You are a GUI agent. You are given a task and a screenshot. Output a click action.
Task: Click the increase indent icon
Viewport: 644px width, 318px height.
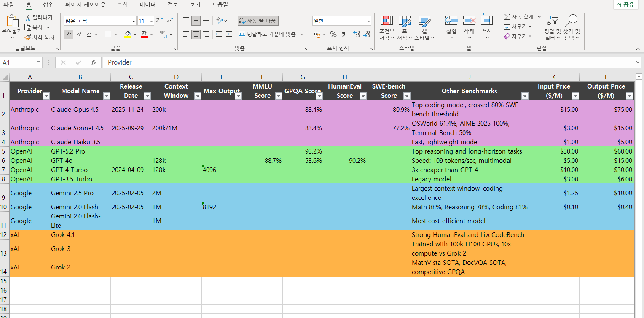[x=229, y=34]
